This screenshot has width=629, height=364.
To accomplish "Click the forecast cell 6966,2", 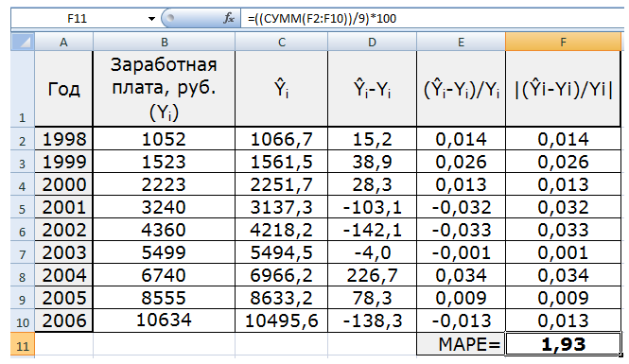I will (282, 275).
